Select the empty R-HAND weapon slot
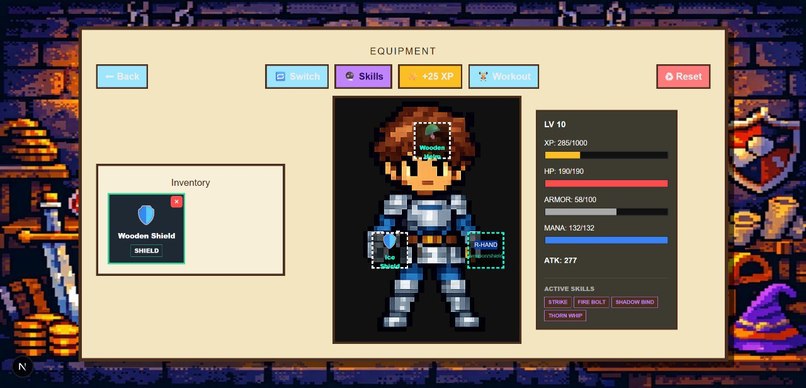The width and height of the screenshot is (806, 388). pos(486,250)
